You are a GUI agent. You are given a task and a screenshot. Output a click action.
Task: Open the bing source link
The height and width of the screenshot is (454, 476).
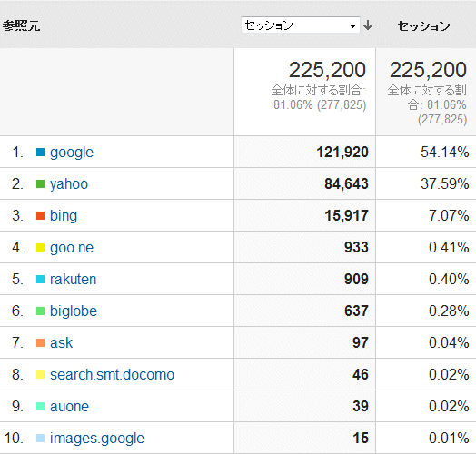64,216
